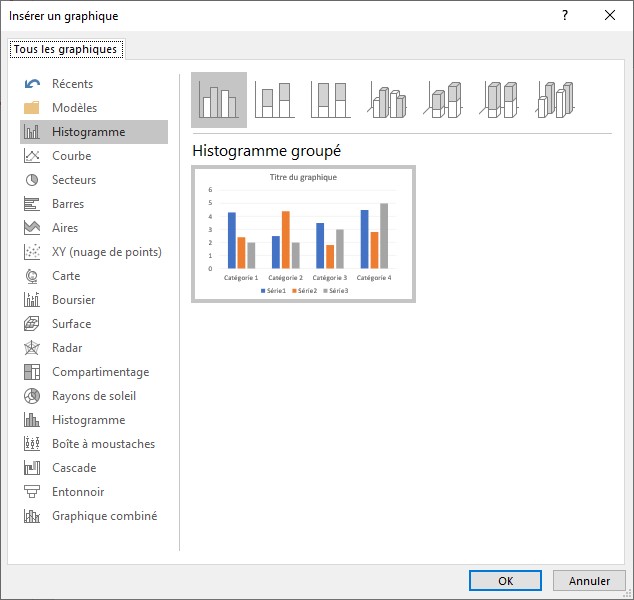Image resolution: width=634 pixels, height=600 pixels.
Task: Open the Récents chart category
Action: (x=72, y=84)
